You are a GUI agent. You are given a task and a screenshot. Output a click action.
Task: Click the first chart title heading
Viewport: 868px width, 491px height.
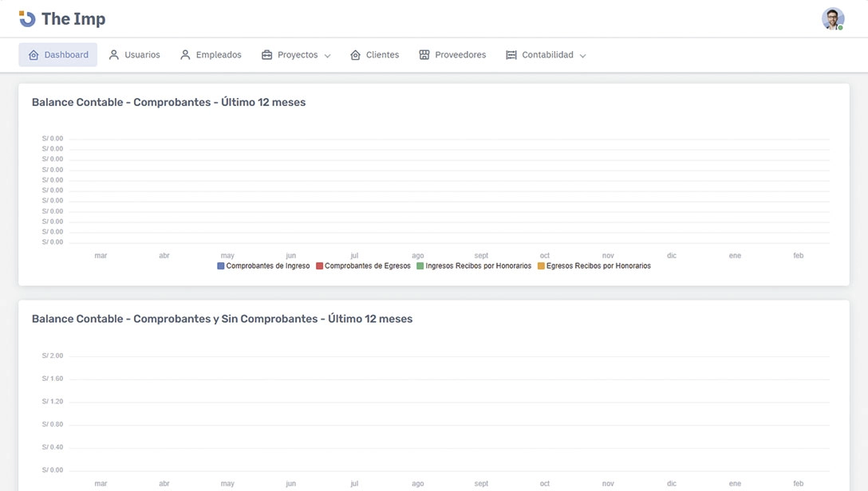coord(168,102)
